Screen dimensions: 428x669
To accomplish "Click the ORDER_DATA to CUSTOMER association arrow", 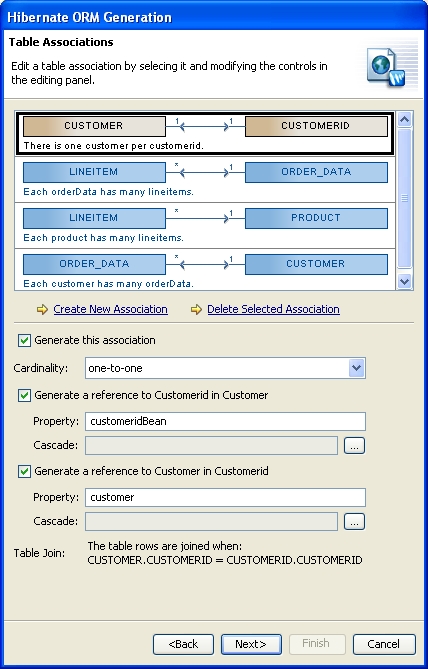I will (x=205, y=265).
